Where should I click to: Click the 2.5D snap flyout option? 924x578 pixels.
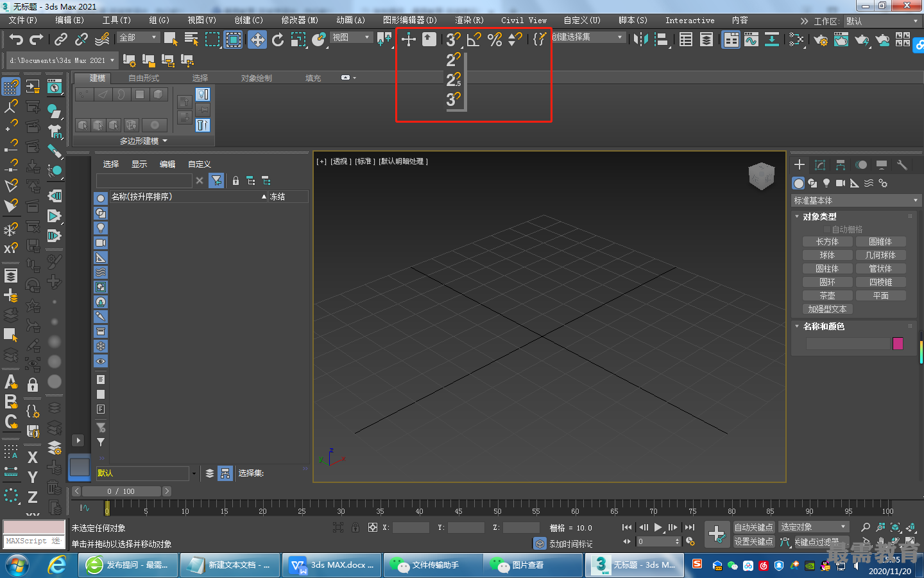pos(453,80)
